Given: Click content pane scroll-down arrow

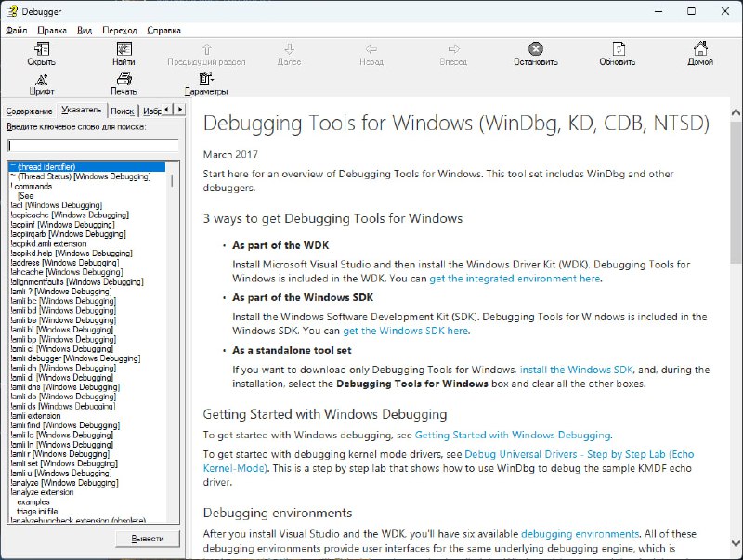Looking at the screenshot, I should tap(736, 543).
